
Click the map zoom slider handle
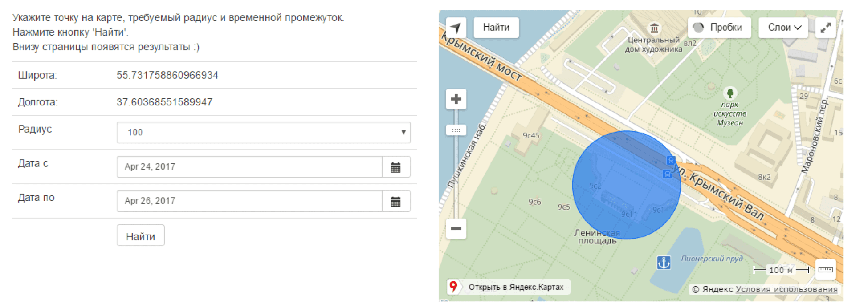(x=456, y=130)
